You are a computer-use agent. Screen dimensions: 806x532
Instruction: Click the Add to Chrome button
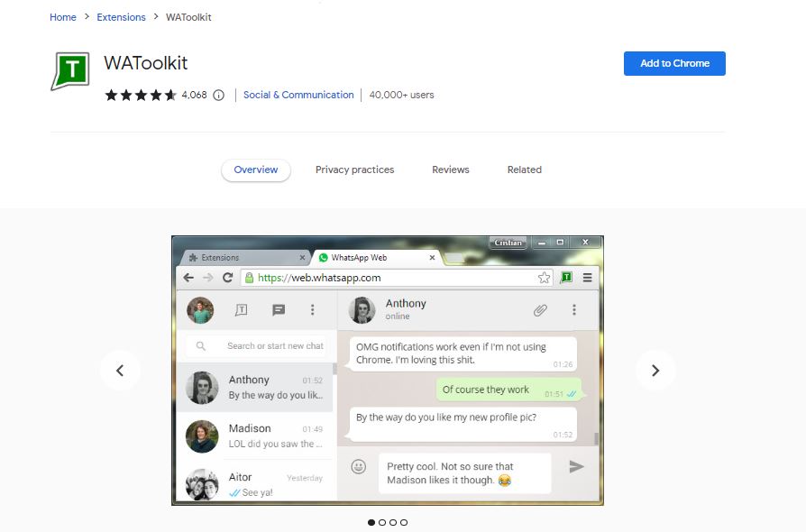[x=674, y=63]
